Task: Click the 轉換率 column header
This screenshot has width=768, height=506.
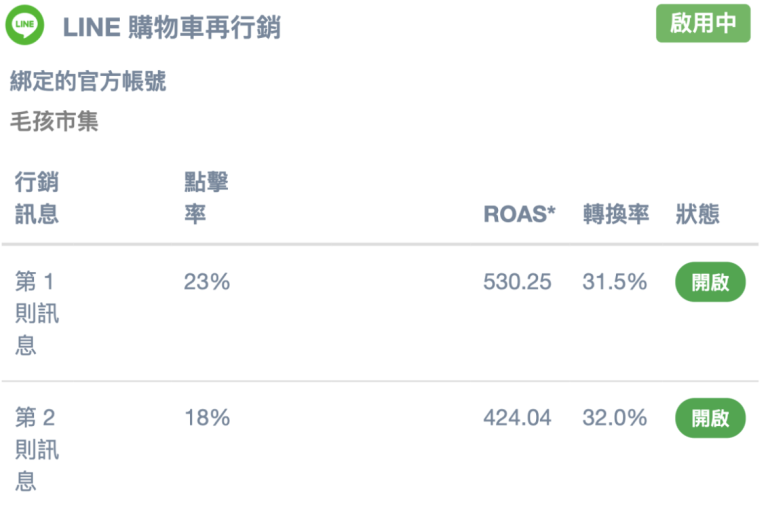Action: pyautogui.click(x=616, y=214)
